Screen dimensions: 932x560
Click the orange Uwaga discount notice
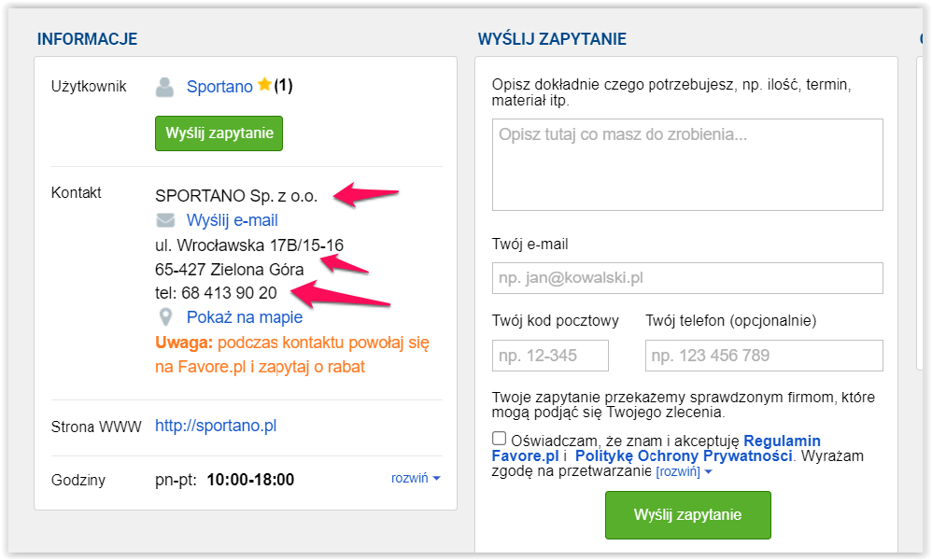click(292, 355)
